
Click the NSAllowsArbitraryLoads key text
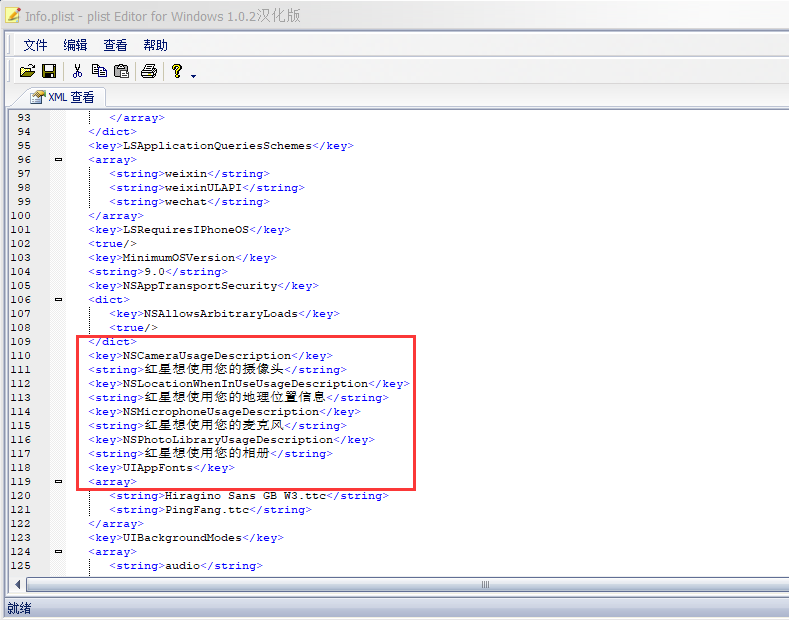[221, 314]
